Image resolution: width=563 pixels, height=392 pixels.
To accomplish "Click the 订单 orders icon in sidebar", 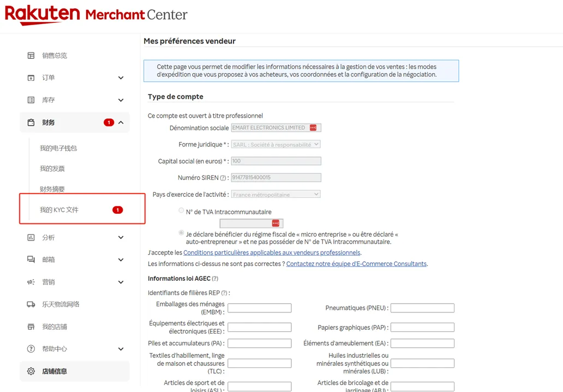I will (31, 78).
